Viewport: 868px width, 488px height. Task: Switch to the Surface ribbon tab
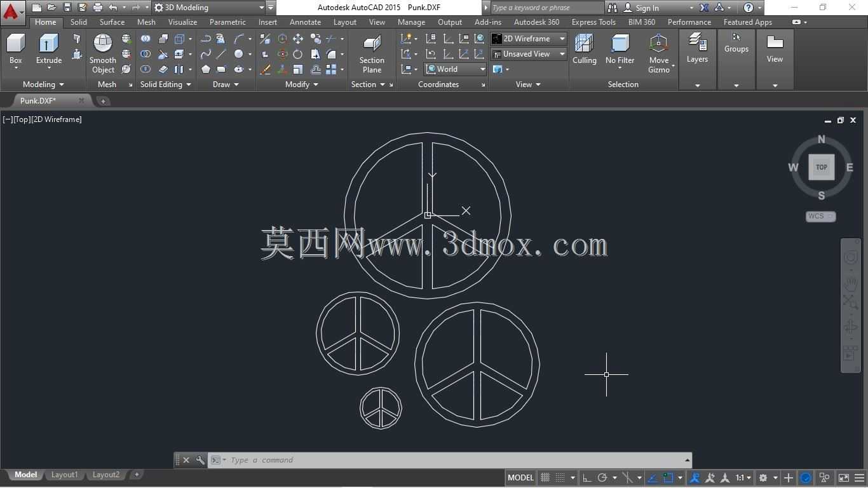[112, 22]
